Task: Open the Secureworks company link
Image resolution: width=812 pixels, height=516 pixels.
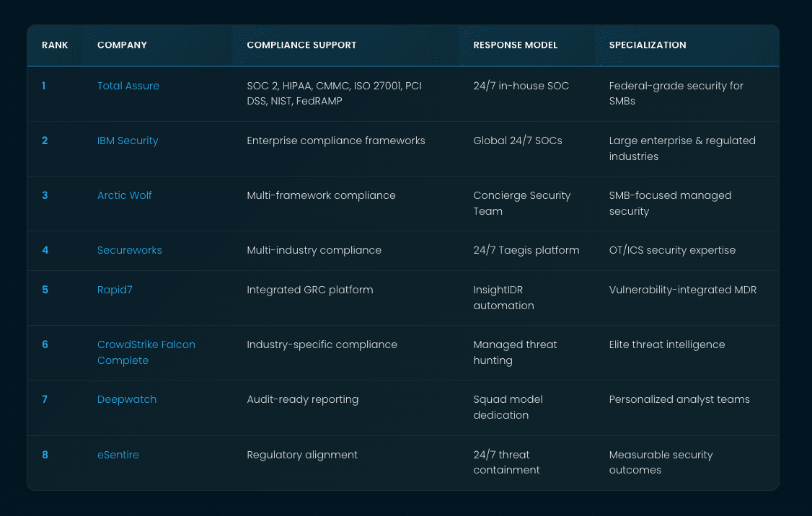Action: 130,250
